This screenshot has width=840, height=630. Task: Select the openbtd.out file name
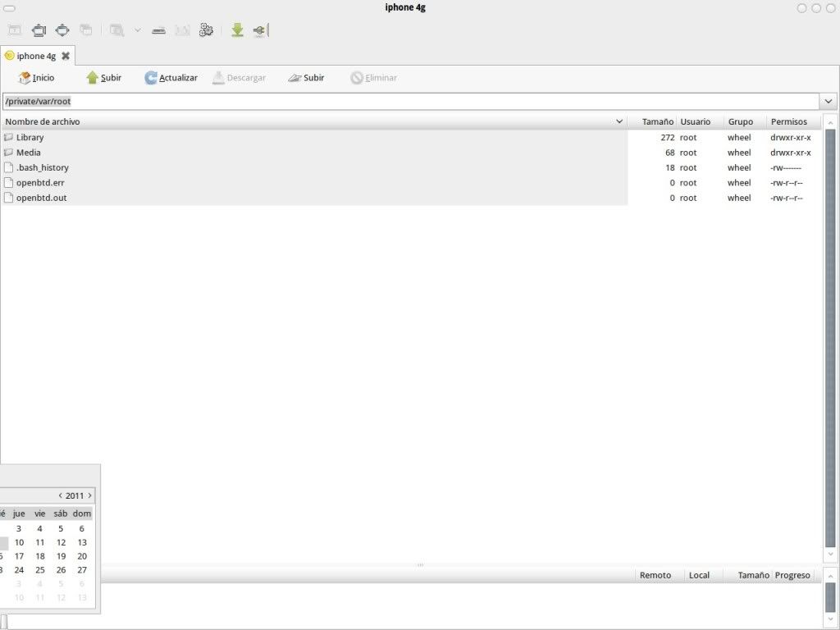[41, 198]
